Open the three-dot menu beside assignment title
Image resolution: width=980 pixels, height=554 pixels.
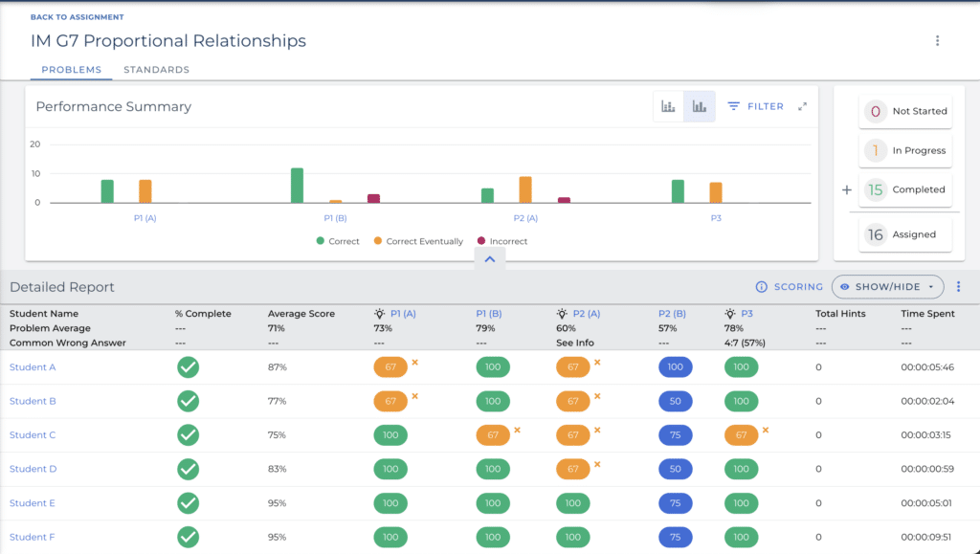pyautogui.click(x=937, y=41)
